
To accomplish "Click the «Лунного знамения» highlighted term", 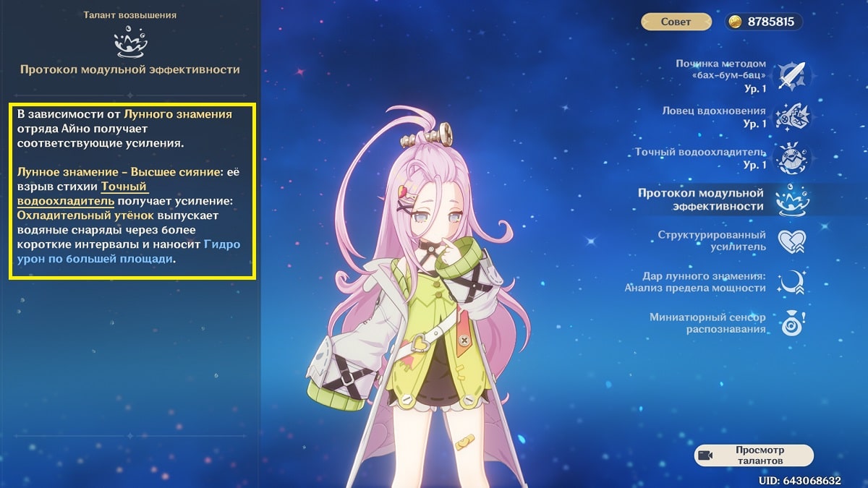I will [178, 114].
